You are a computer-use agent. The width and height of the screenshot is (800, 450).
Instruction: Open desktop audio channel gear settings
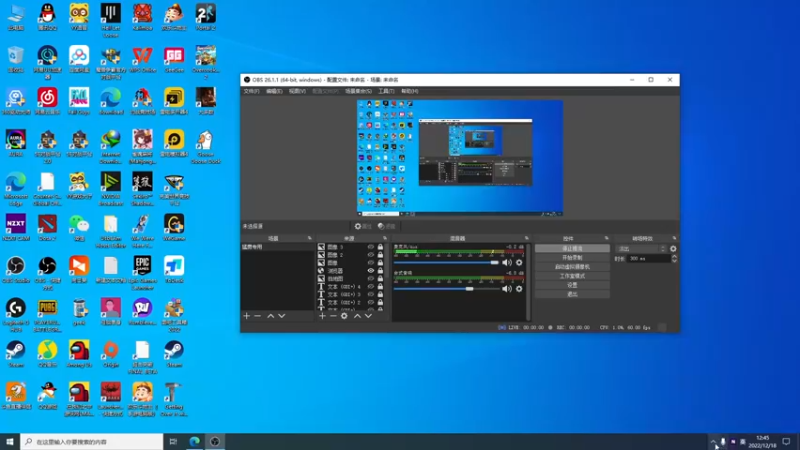click(x=519, y=289)
